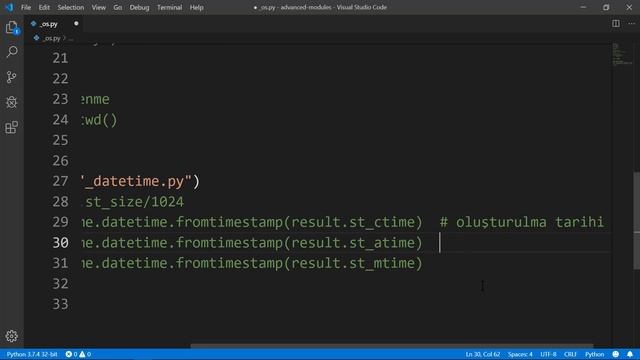This screenshot has width=640, height=360.
Task: Click the 'enme' text on line 23
Action: click(x=96, y=99)
